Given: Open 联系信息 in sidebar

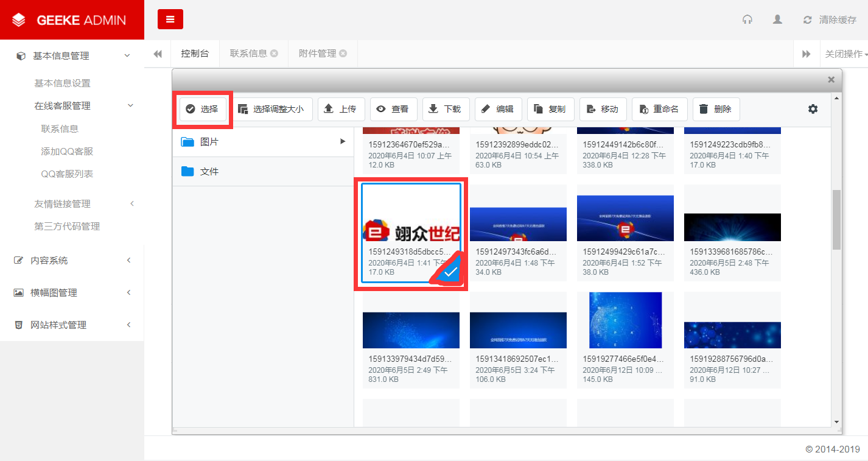Looking at the screenshot, I should coord(60,129).
